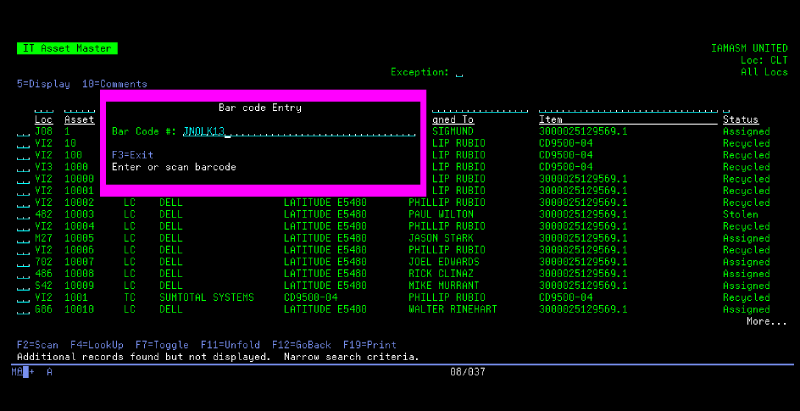Click option field for asset 10010 row
The height and width of the screenshot is (411, 800).
pyautogui.click(x=23, y=310)
